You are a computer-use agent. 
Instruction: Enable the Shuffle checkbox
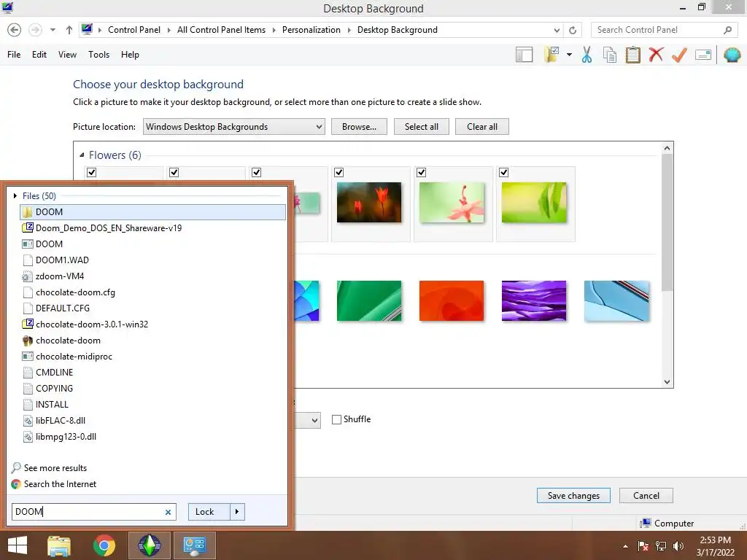click(x=336, y=419)
